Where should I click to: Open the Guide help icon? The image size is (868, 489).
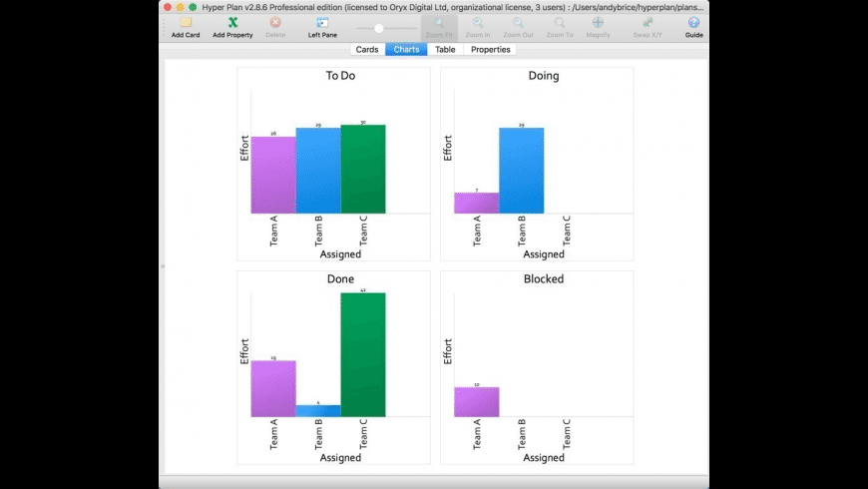tap(693, 23)
